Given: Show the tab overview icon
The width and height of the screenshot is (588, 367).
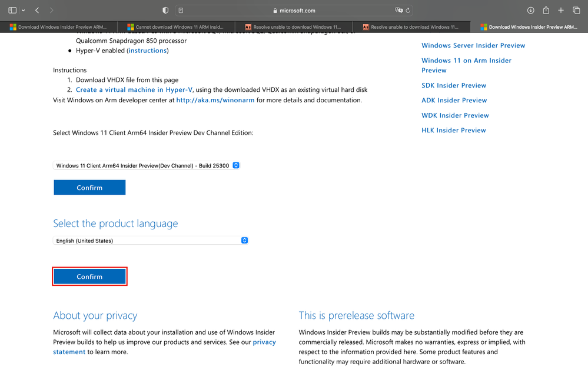Looking at the screenshot, I should pyautogui.click(x=576, y=11).
